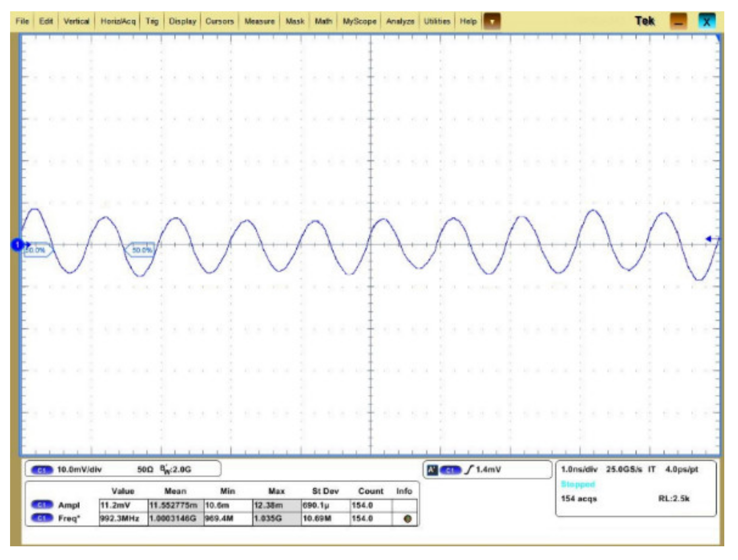Viewport: 738px width, 560px height.
Task: Click the 690.1µ amplitude St Dev cell
Action: point(326,506)
